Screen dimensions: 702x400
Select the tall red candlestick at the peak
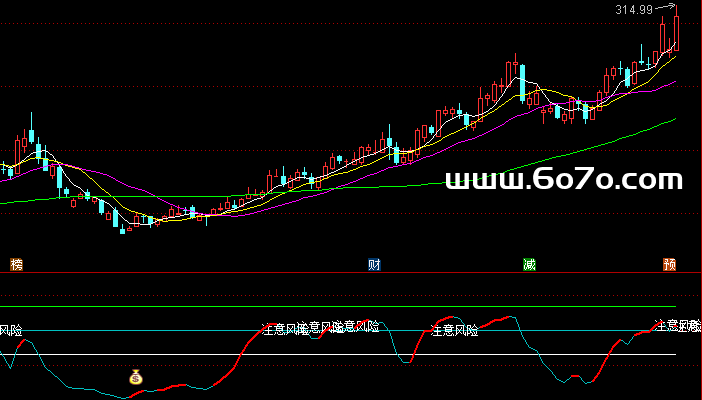(676, 32)
